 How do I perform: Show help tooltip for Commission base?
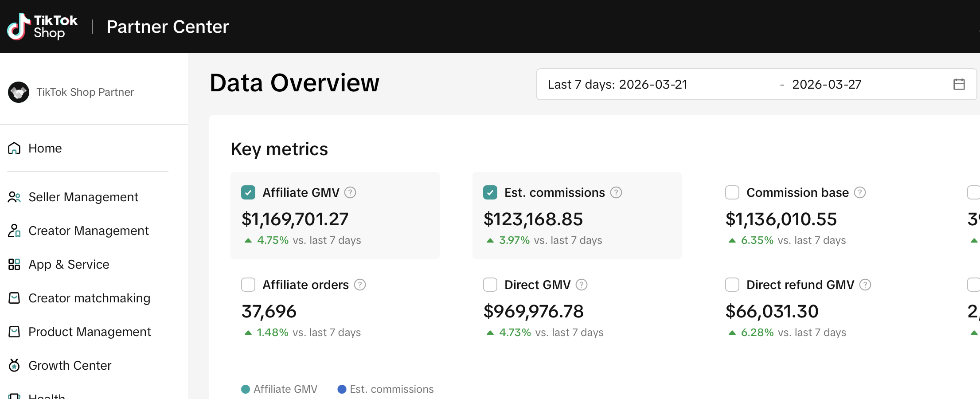pyautogui.click(x=860, y=192)
